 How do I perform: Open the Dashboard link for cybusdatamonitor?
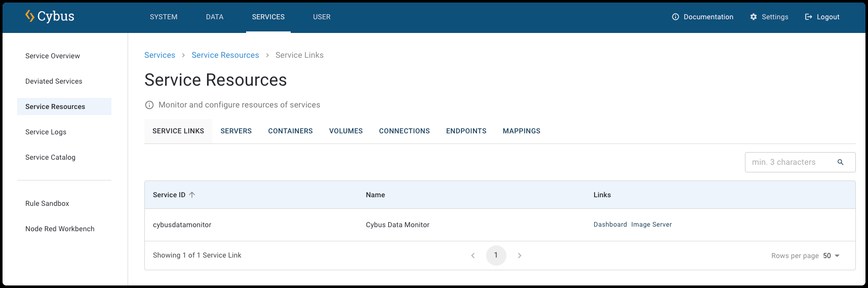(610, 225)
